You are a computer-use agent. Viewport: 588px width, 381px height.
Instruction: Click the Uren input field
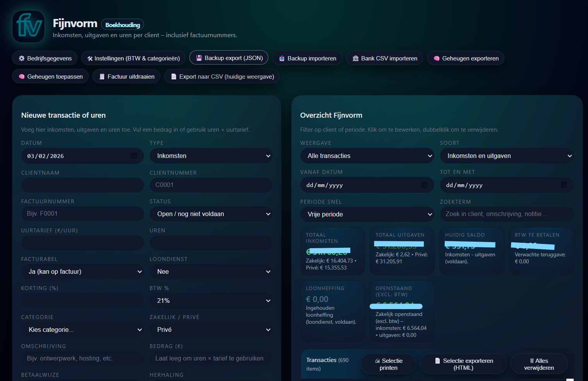pos(211,243)
